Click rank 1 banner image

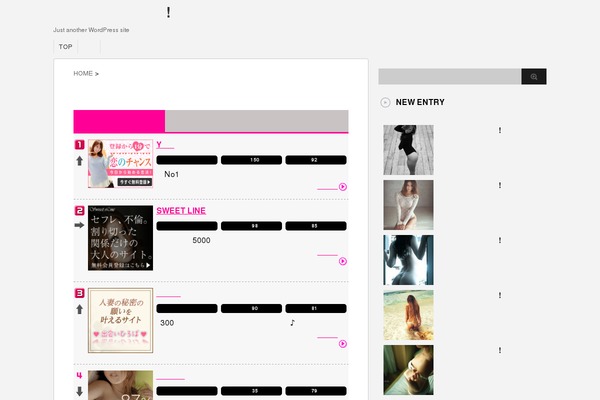coord(121,163)
